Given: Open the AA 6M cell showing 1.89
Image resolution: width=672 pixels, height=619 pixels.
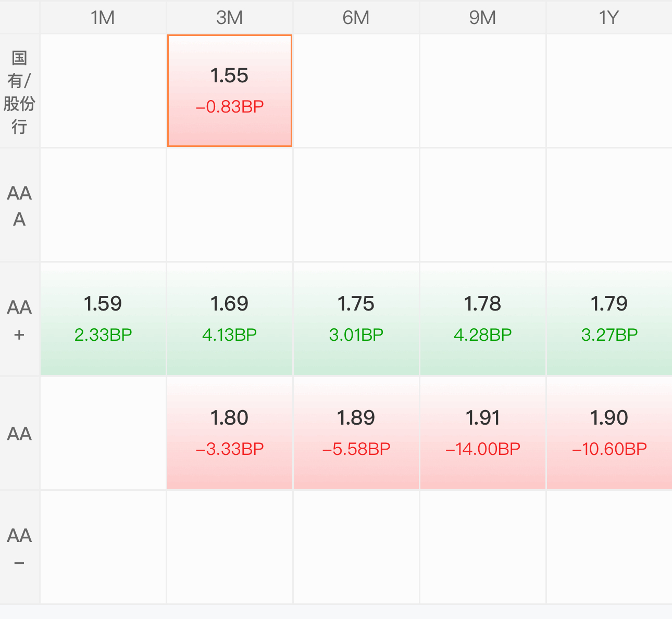Looking at the screenshot, I should 356,434.
